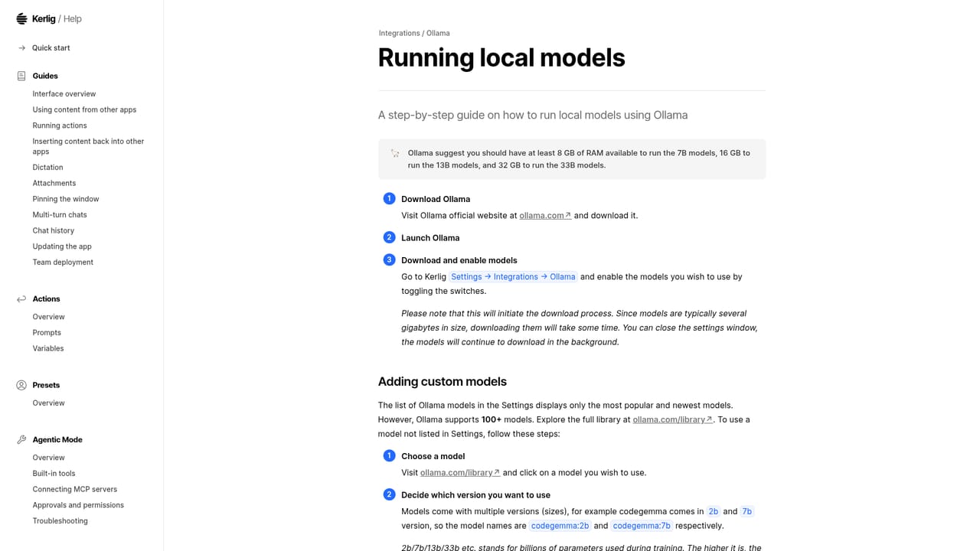
Task: Click ollama.com/library link under Choose a model
Action: pyautogui.click(x=460, y=473)
